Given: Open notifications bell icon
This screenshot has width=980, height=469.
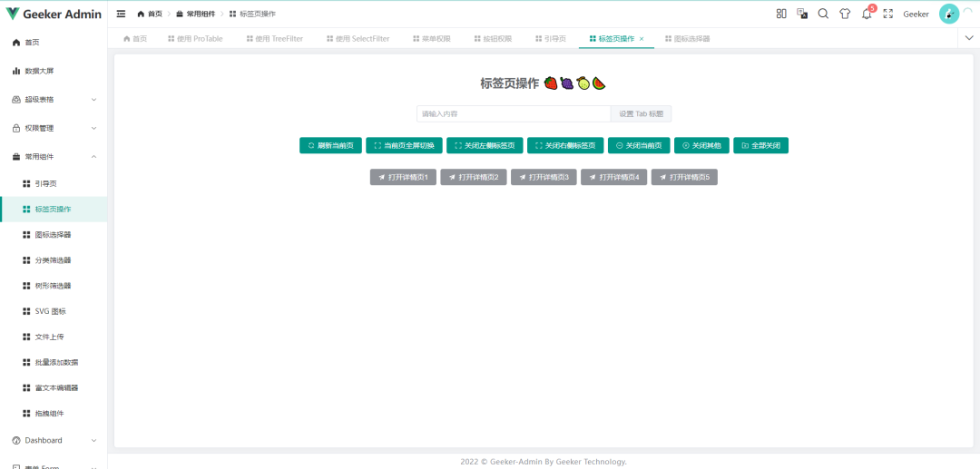Looking at the screenshot, I should pos(867,15).
